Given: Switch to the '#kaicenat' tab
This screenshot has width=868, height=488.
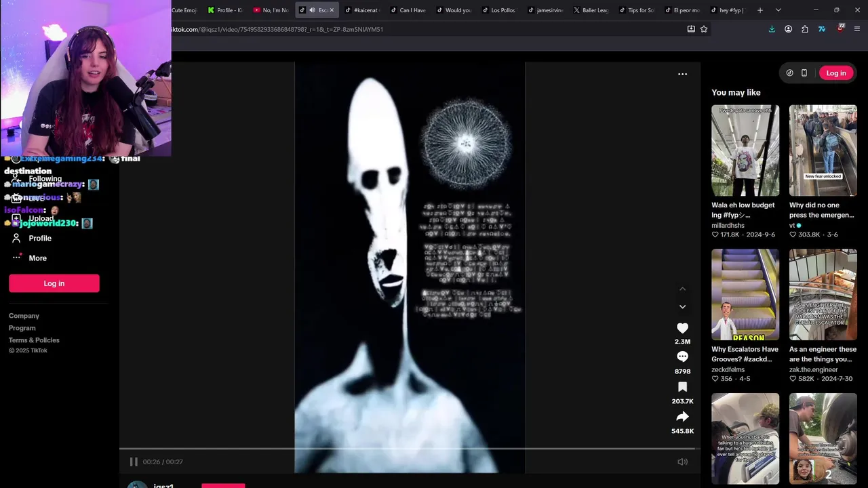Looking at the screenshot, I should 363,10.
